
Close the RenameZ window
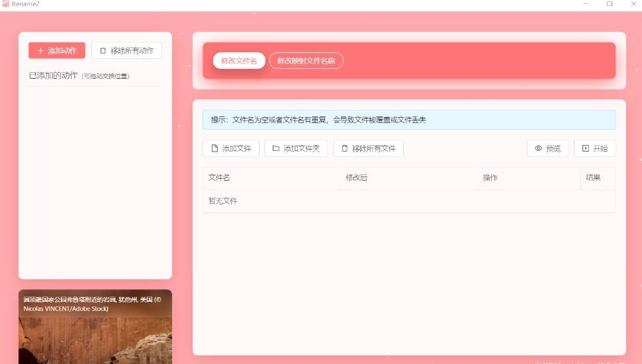point(633,4)
